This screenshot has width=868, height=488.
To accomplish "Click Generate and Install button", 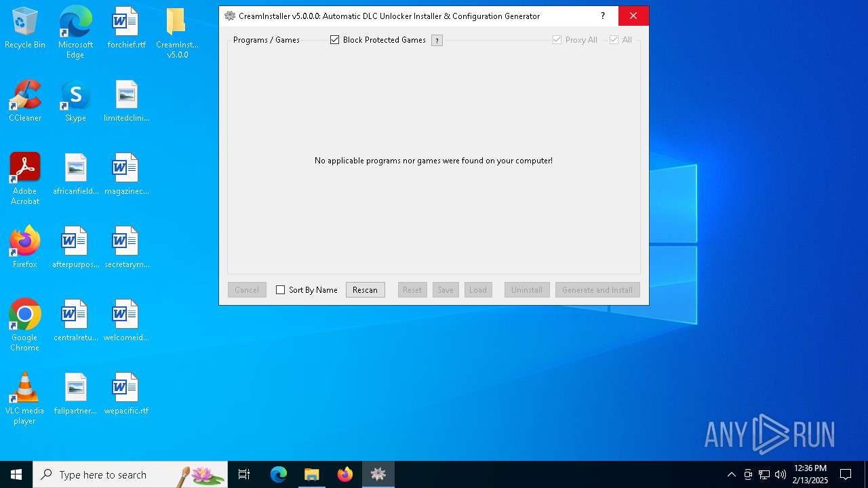I will (597, 290).
